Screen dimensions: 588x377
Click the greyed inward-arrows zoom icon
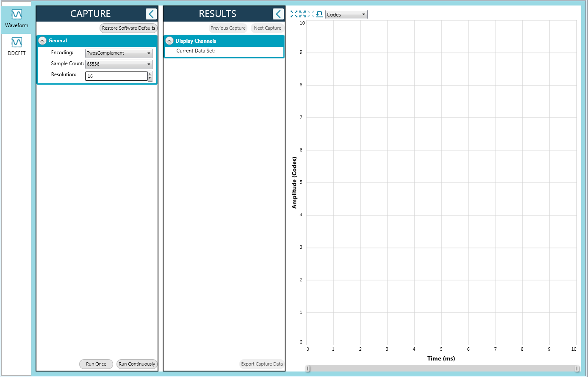tap(311, 14)
